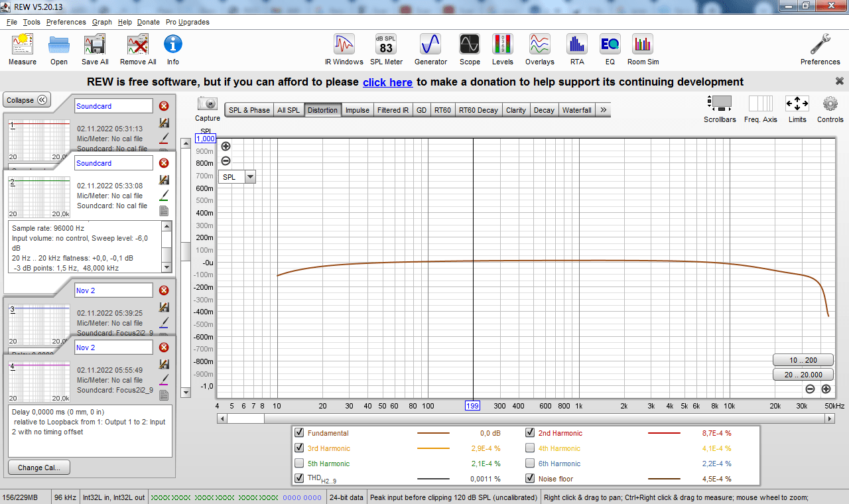Enable the 5th Harmonic checkbox
Screen dimensions: 849x504
pyautogui.click(x=299, y=464)
